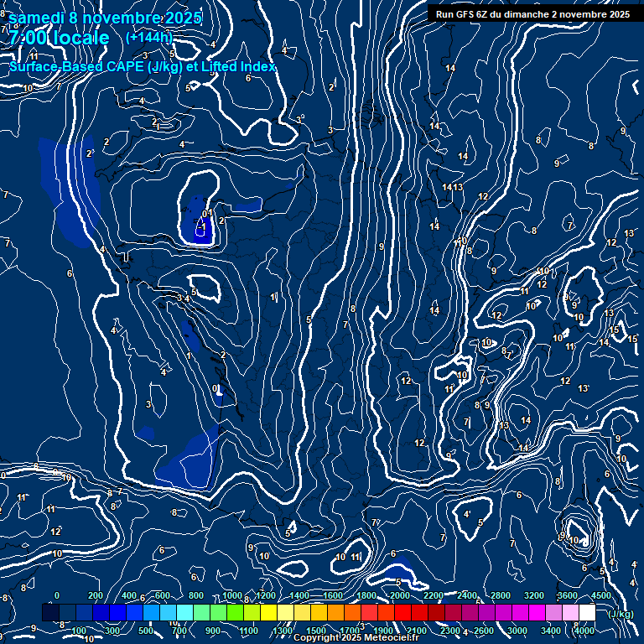The image size is (644, 644).
Task: Click the '1400' legend label
Action: (x=299, y=595)
